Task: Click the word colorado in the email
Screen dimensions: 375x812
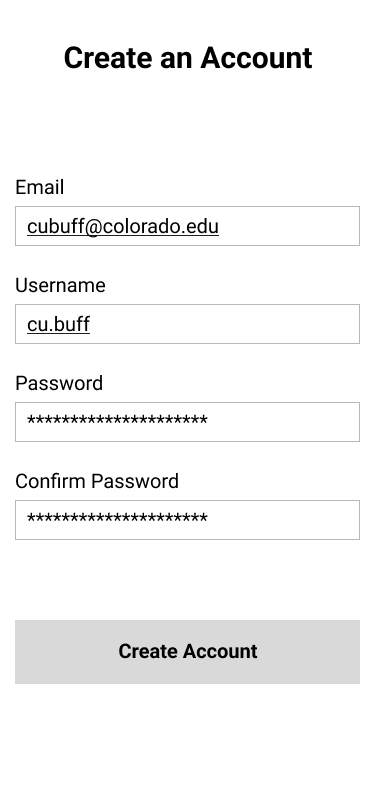Action: (x=143, y=226)
